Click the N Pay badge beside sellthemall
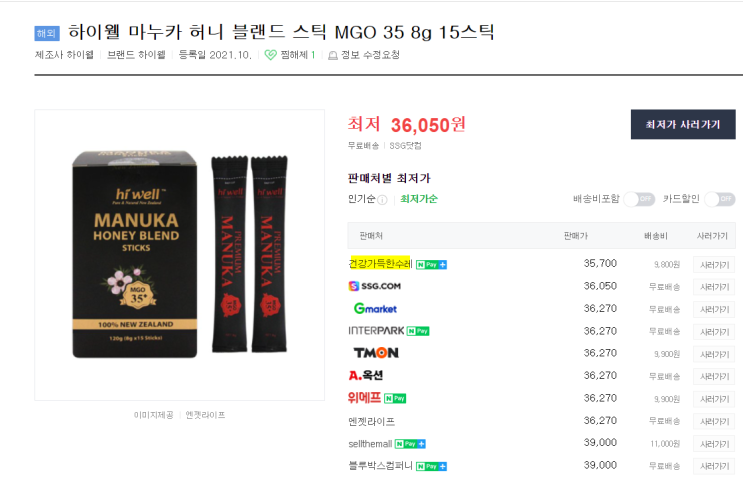This screenshot has width=743, height=499. [410, 444]
